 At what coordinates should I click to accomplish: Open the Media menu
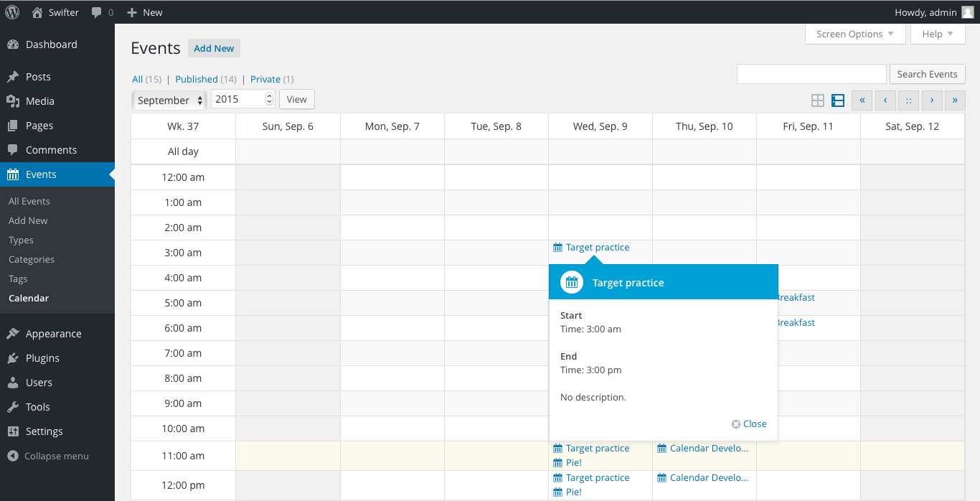pos(57,101)
